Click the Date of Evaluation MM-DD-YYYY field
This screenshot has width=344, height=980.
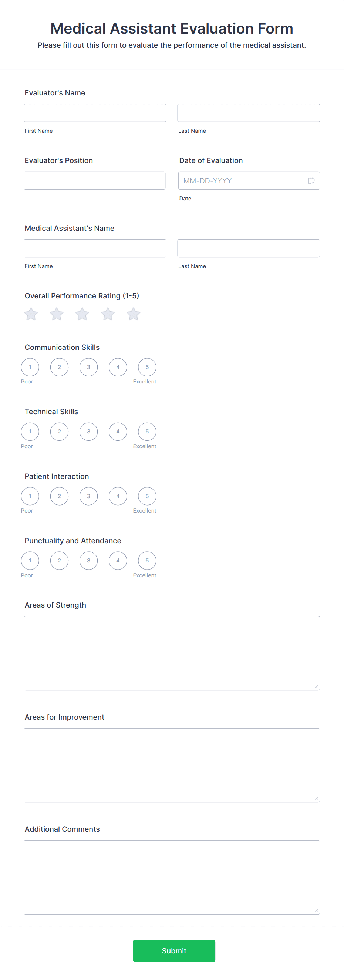(x=243, y=181)
